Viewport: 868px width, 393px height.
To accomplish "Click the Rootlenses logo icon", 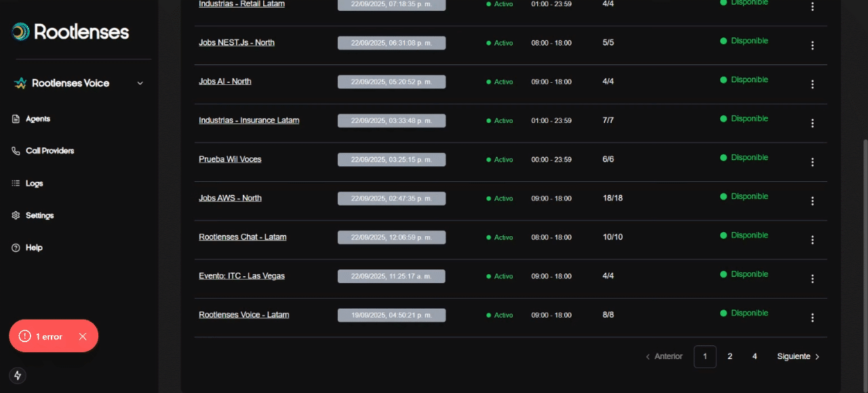I will [21, 31].
